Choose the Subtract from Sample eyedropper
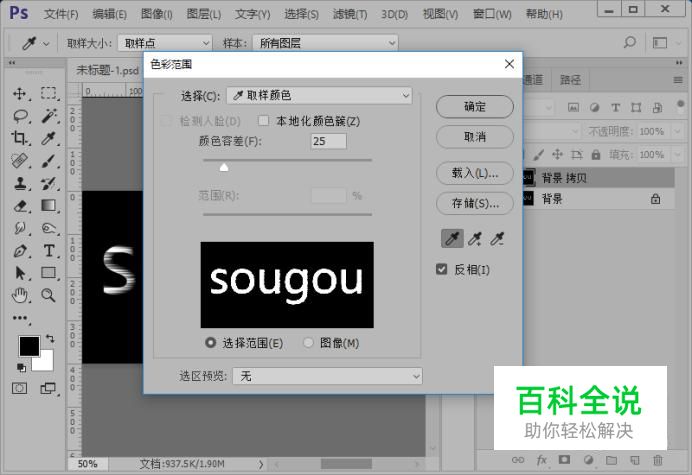Screen dimensions: 692x475 click(497, 239)
